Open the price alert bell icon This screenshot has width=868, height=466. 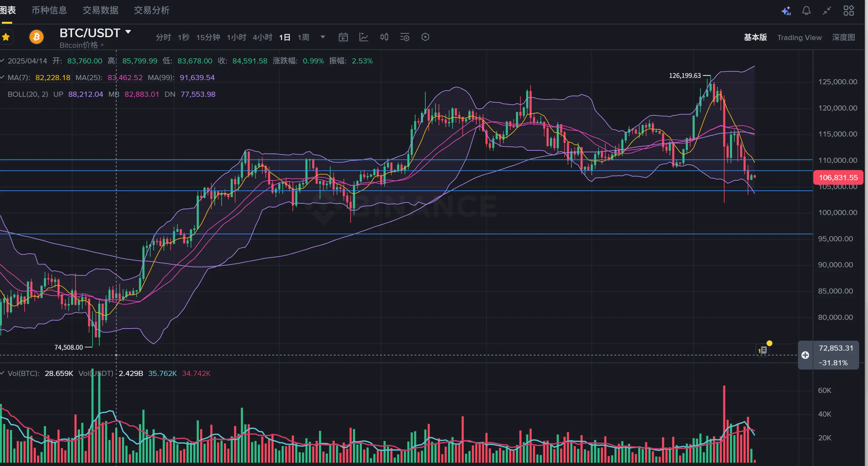pyautogui.click(x=806, y=11)
